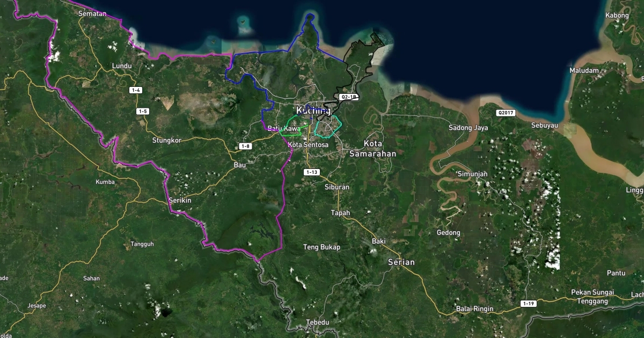Click the 1-19 road shield near Balai Ringin
The width and height of the screenshot is (644, 338).
pyautogui.click(x=528, y=304)
